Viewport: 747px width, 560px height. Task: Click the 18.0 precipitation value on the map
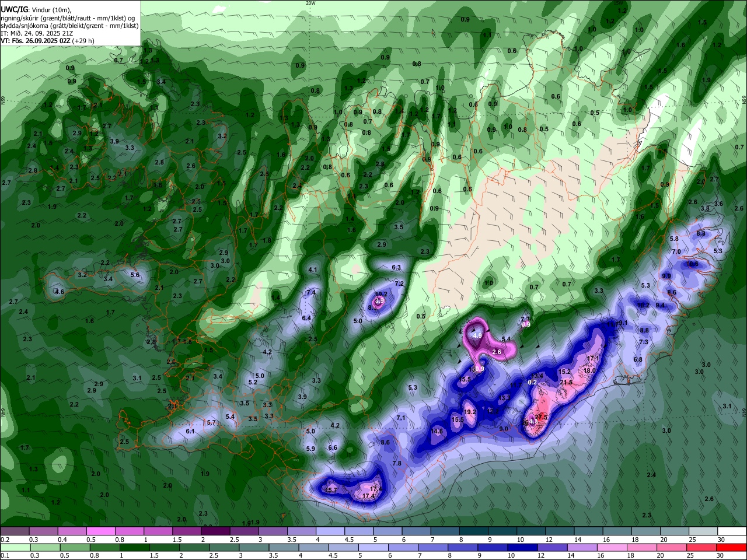coord(589,370)
